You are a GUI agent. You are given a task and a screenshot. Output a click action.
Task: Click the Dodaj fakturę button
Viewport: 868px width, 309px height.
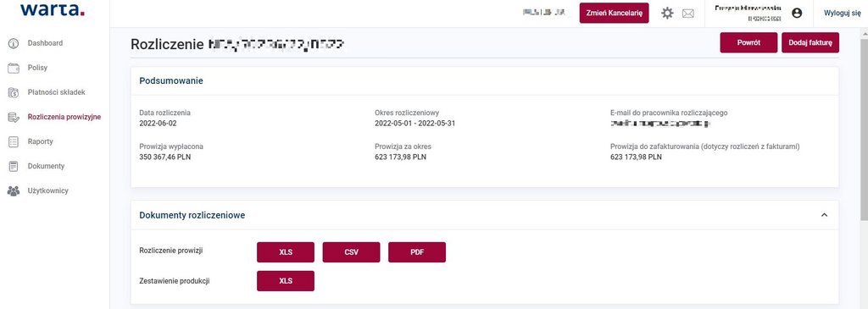[810, 42]
